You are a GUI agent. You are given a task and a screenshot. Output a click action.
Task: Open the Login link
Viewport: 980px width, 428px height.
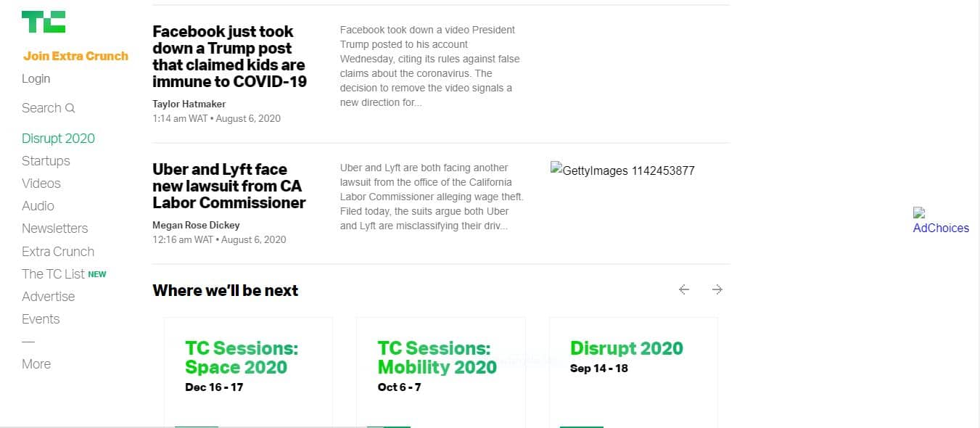tap(36, 78)
